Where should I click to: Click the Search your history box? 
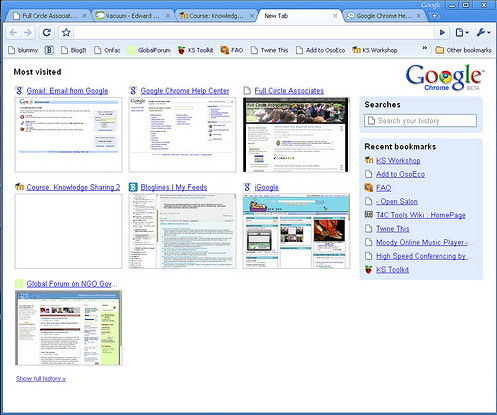point(420,121)
